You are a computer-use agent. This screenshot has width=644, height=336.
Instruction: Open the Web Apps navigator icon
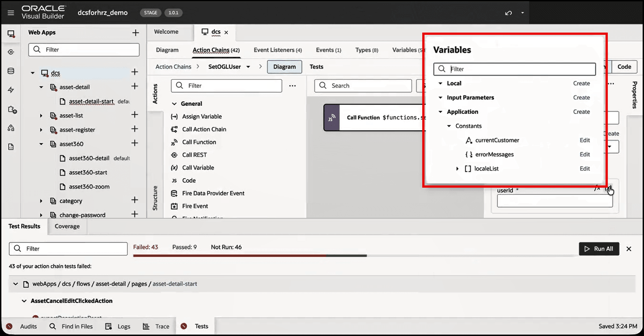point(11,33)
